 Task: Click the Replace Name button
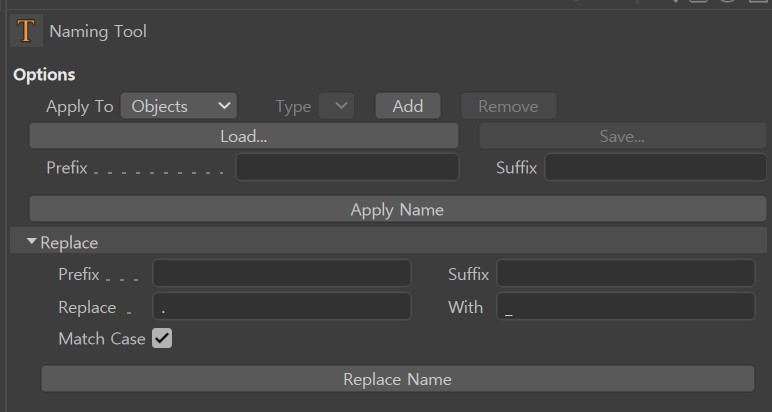(x=397, y=379)
